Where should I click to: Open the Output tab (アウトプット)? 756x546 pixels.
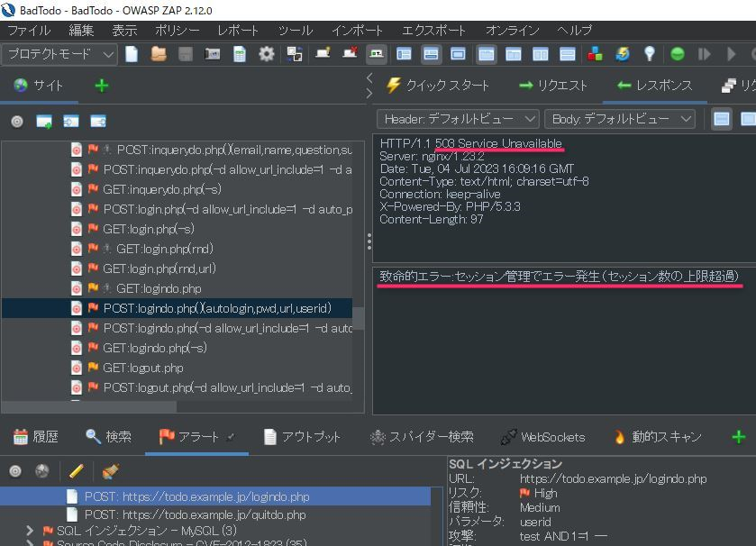coord(302,437)
